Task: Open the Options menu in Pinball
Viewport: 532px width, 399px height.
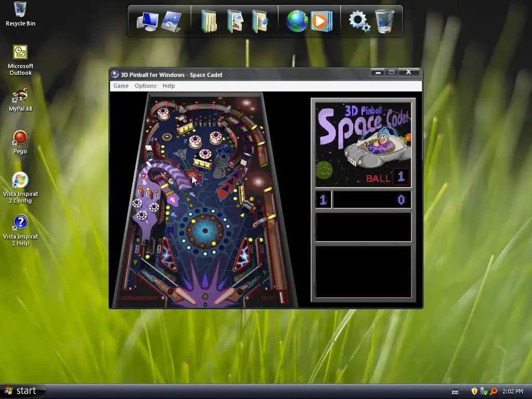Action: [x=145, y=86]
